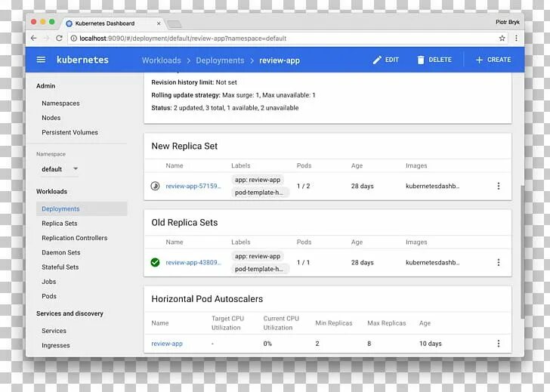The image size is (550, 392).
Task: Click the Status line text
Action: [x=225, y=108]
